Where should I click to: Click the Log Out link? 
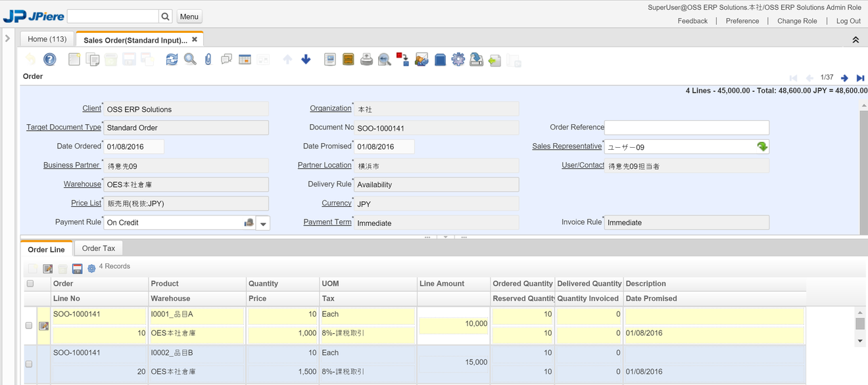pyautogui.click(x=848, y=21)
